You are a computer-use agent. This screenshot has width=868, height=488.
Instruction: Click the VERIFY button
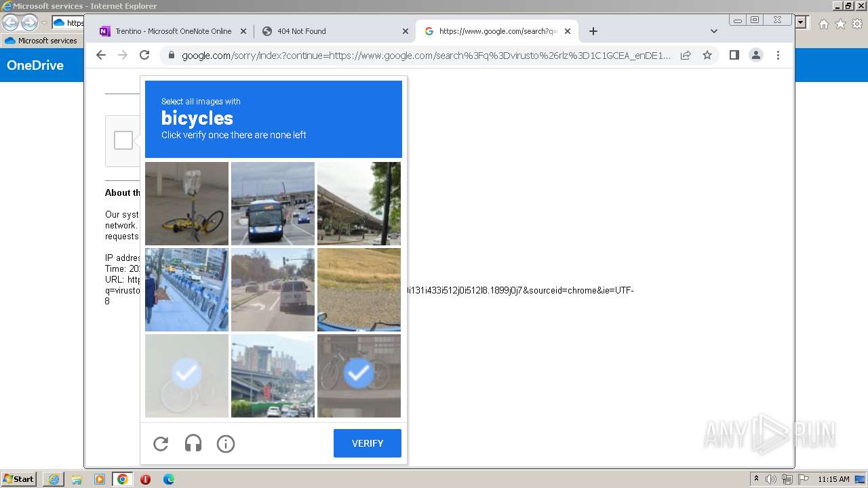(368, 443)
